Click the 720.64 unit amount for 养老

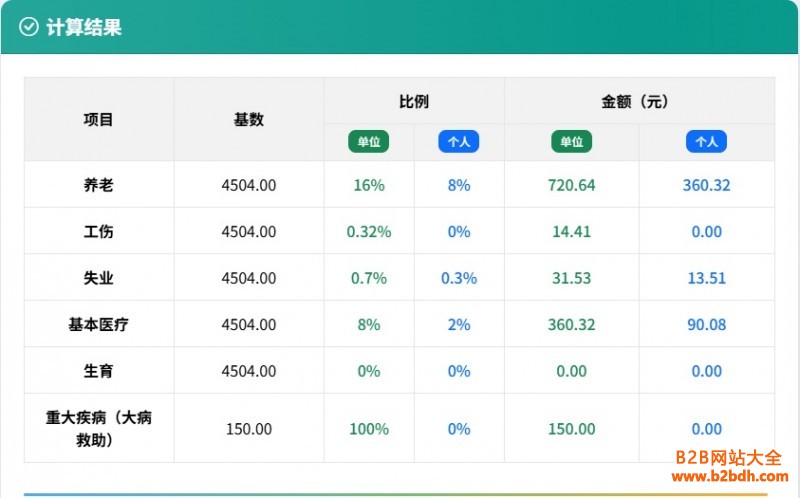coord(571,185)
